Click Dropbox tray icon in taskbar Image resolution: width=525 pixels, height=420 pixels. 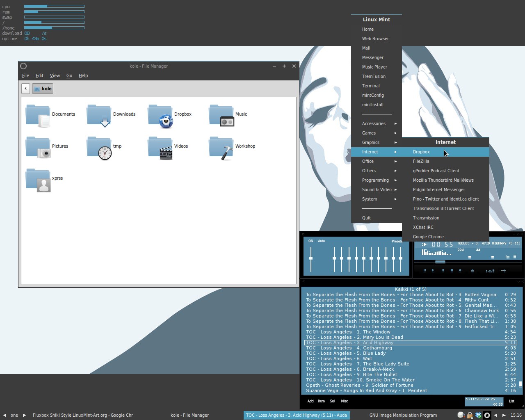click(478, 415)
